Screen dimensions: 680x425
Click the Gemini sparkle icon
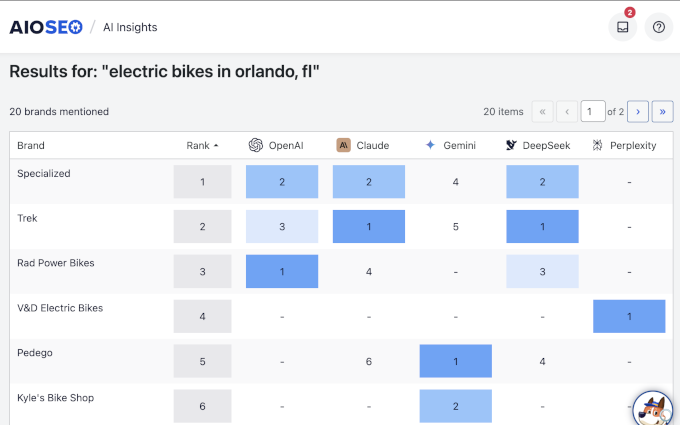tap(430, 145)
